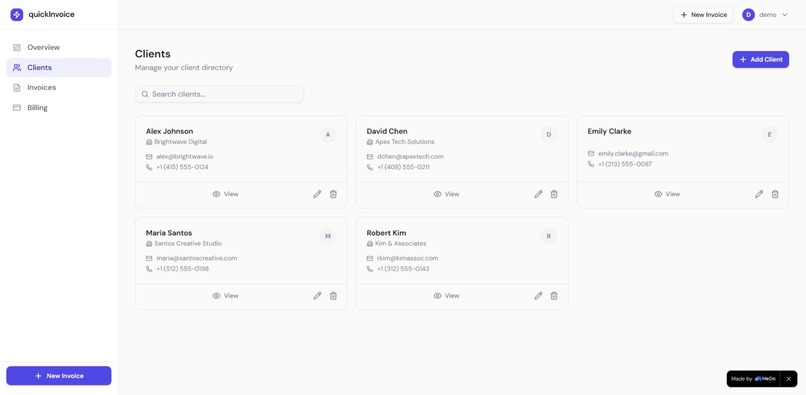Click the quickInvoice brand name
Screen dimensions: 806x395
[51, 14]
